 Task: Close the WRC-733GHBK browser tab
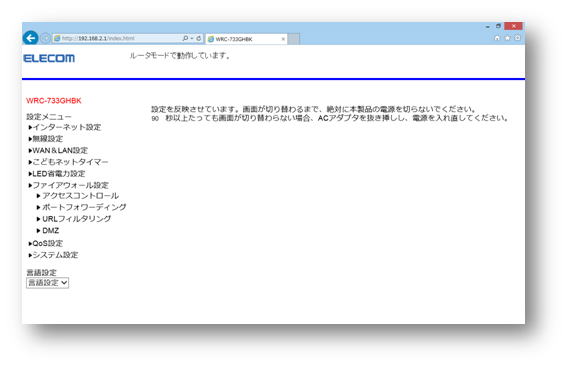click(283, 39)
